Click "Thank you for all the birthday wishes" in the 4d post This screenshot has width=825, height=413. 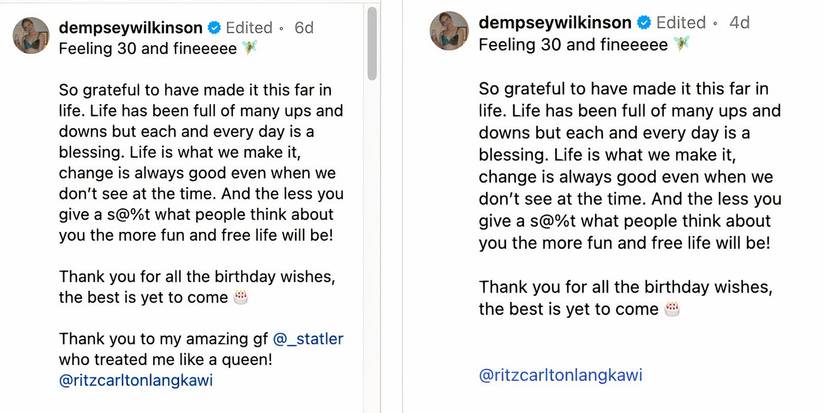[623, 285]
